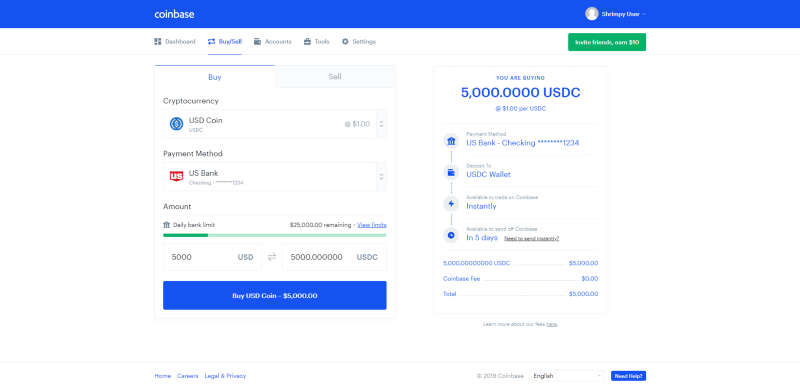Viewport: 800px width, 388px height.
Task: Click the Settings gear icon
Action: 345,41
